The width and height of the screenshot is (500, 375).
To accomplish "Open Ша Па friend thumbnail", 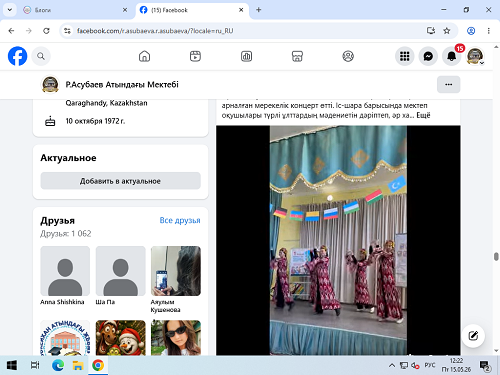I will (x=121, y=271).
